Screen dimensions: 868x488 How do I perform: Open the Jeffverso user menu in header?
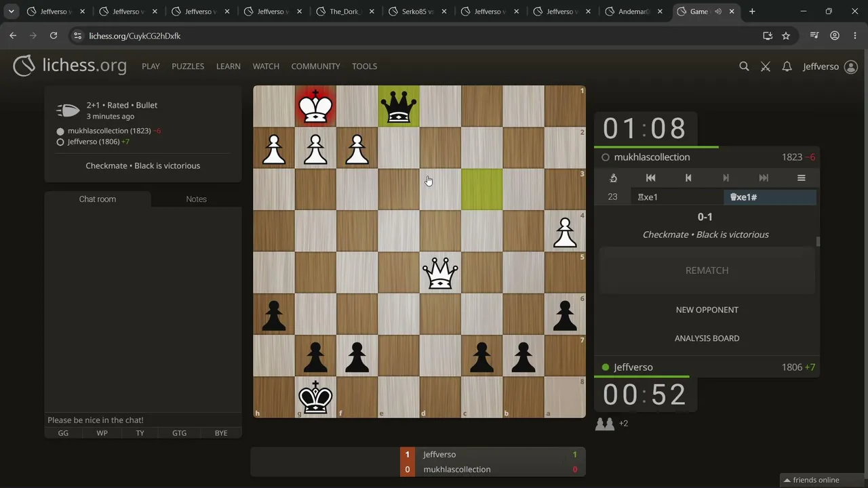pyautogui.click(x=830, y=66)
